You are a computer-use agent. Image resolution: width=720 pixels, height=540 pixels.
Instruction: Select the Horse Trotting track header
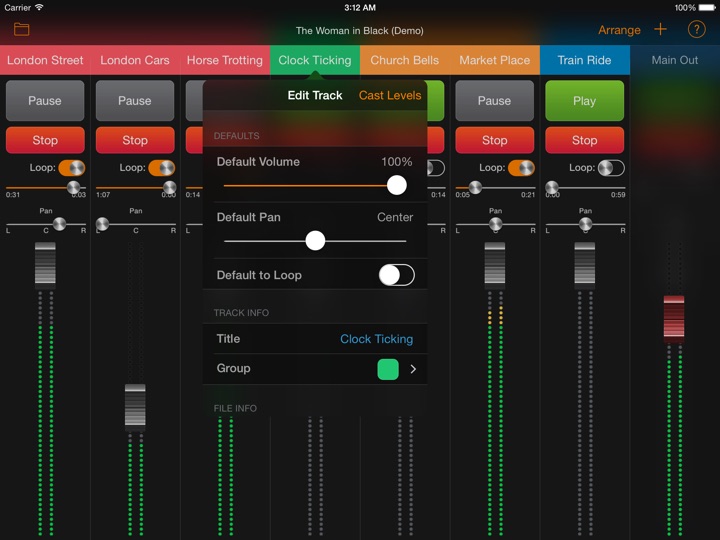(x=225, y=60)
